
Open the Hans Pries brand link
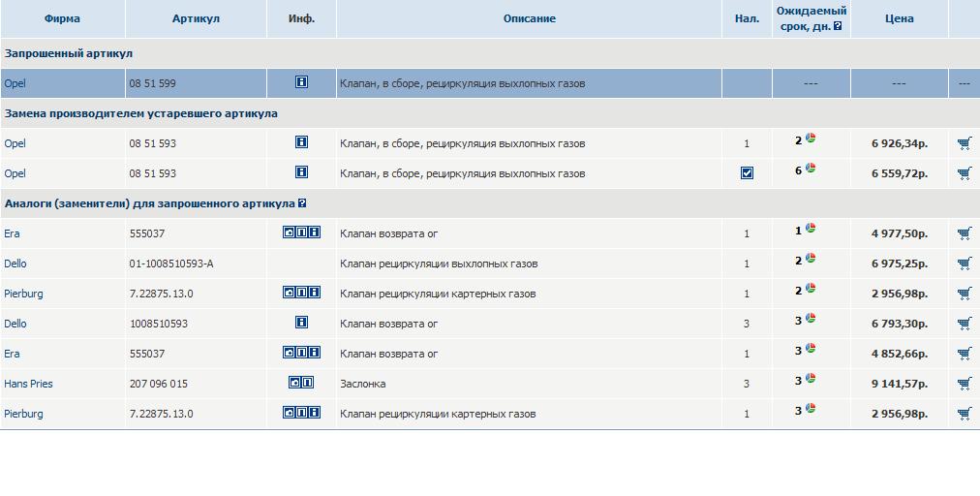(28, 384)
